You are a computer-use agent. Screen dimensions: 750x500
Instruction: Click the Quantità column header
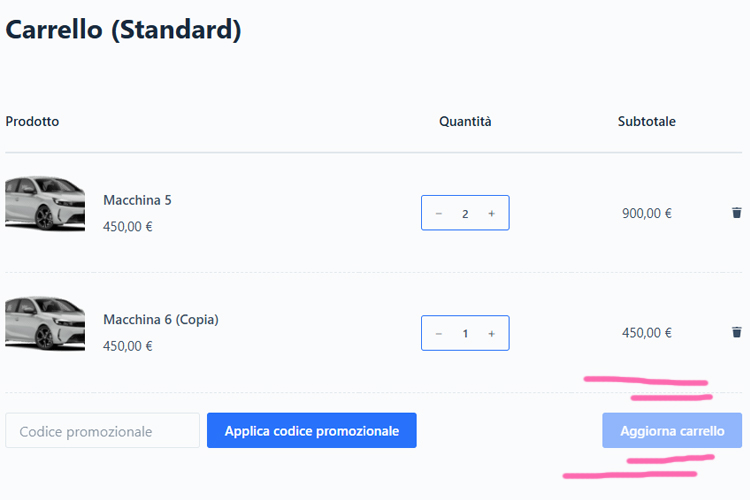point(465,122)
